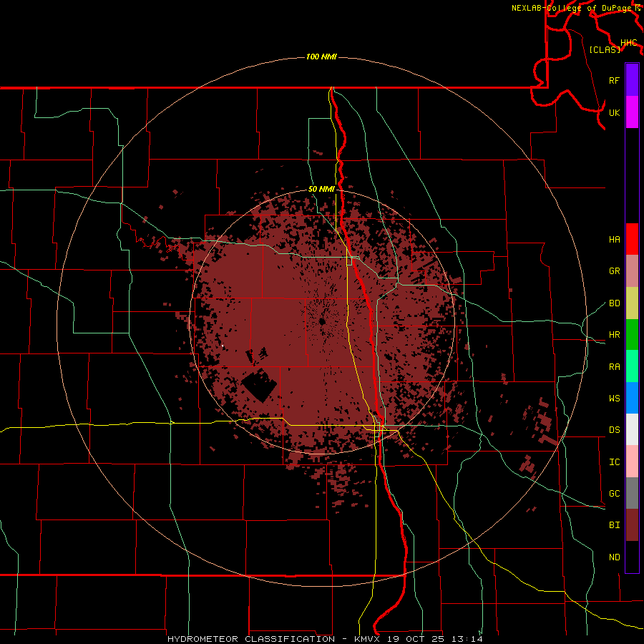The image size is (644, 644).
Task: Click the light pink IC legend swatch
Action: (632, 462)
